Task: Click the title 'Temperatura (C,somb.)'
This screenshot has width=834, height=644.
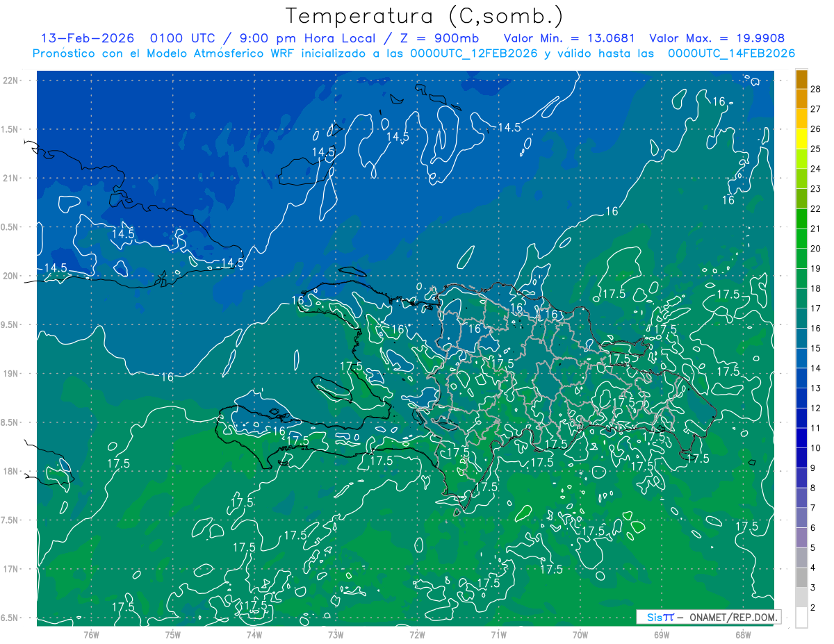Action: pos(424,17)
